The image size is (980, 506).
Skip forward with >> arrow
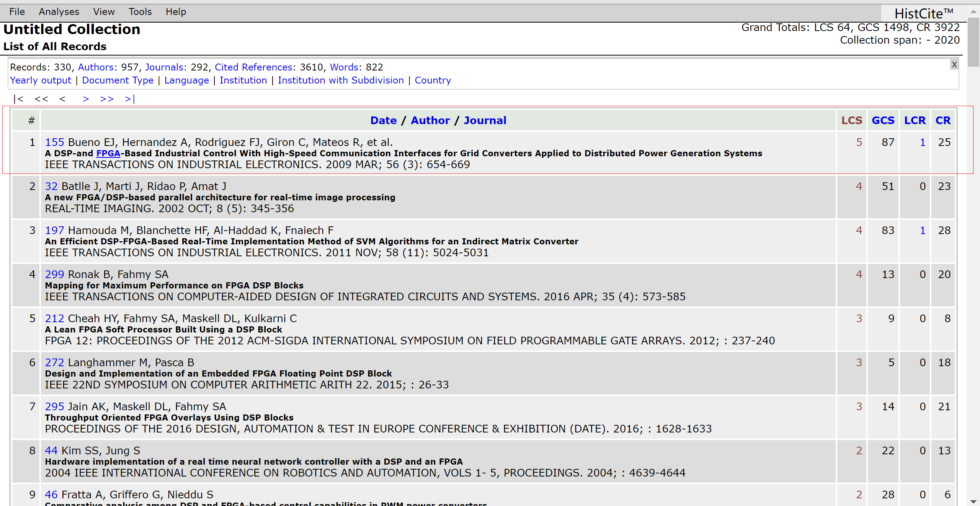click(x=107, y=99)
